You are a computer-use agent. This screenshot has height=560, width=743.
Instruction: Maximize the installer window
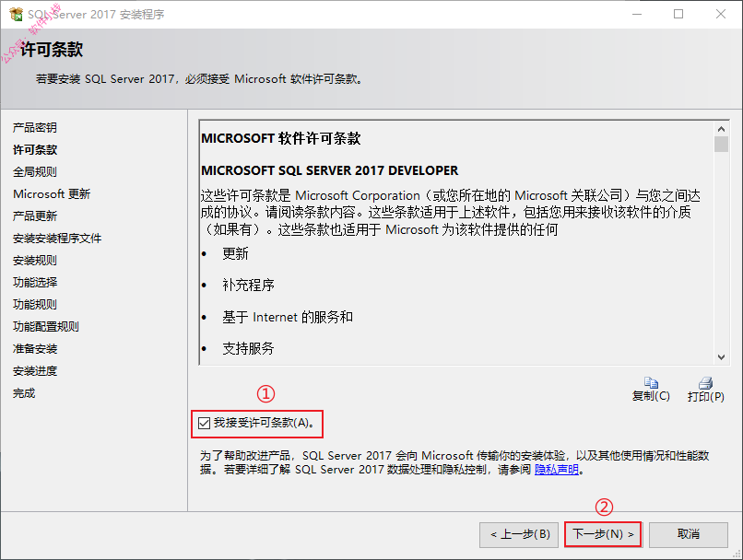pos(678,14)
